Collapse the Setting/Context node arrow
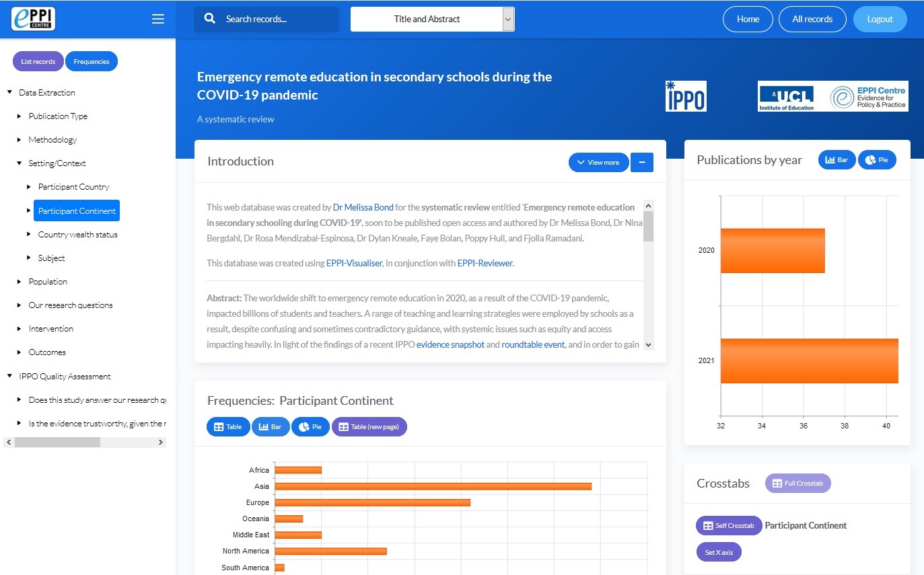The height and width of the screenshot is (575, 924). (x=19, y=163)
